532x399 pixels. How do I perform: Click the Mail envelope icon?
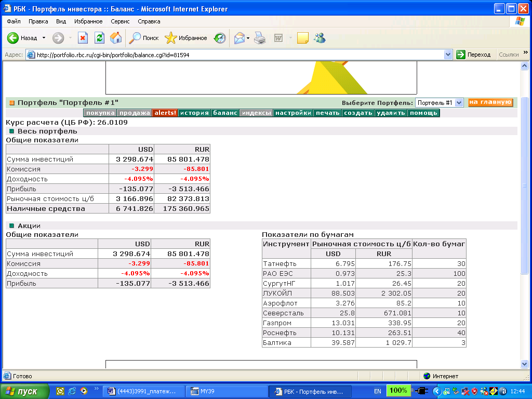(x=240, y=38)
